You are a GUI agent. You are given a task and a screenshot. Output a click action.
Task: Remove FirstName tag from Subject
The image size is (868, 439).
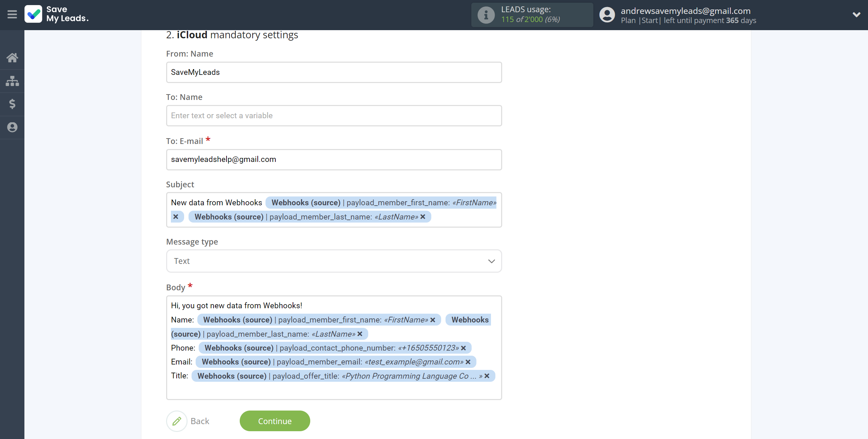[x=176, y=217]
